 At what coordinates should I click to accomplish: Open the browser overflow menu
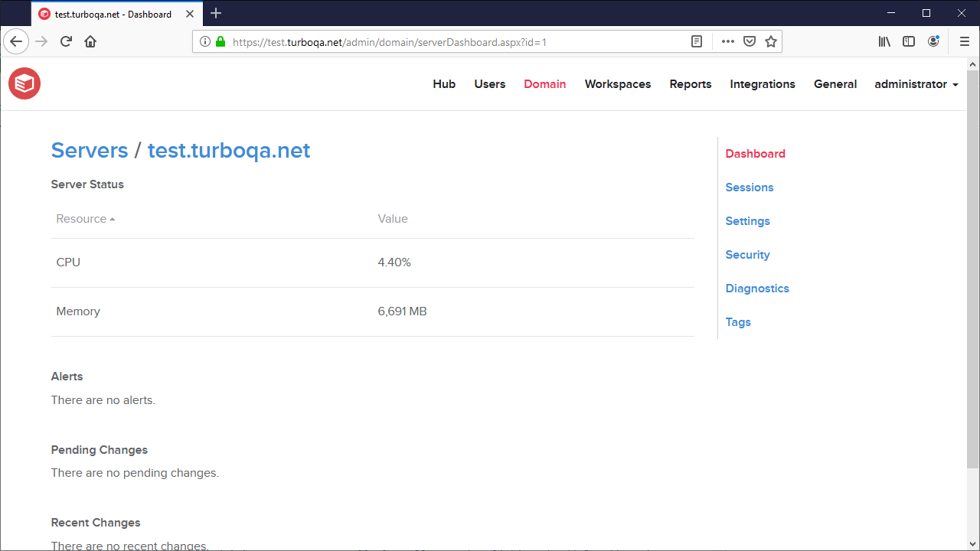(727, 41)
